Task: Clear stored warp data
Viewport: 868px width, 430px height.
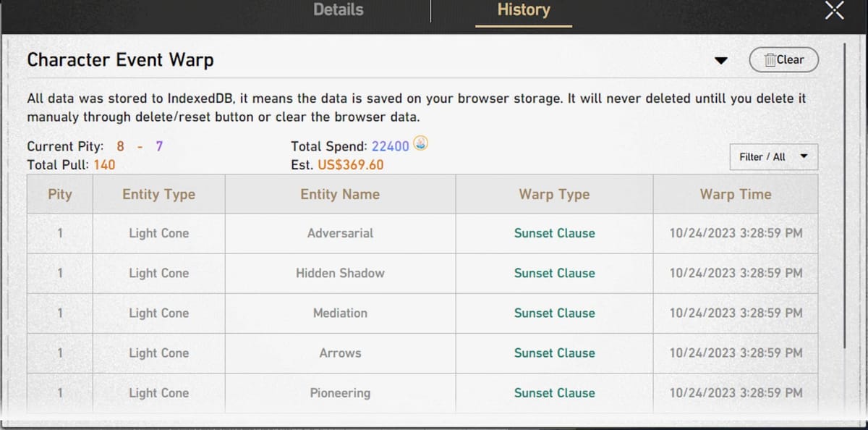Action: (x=784, y=60)
